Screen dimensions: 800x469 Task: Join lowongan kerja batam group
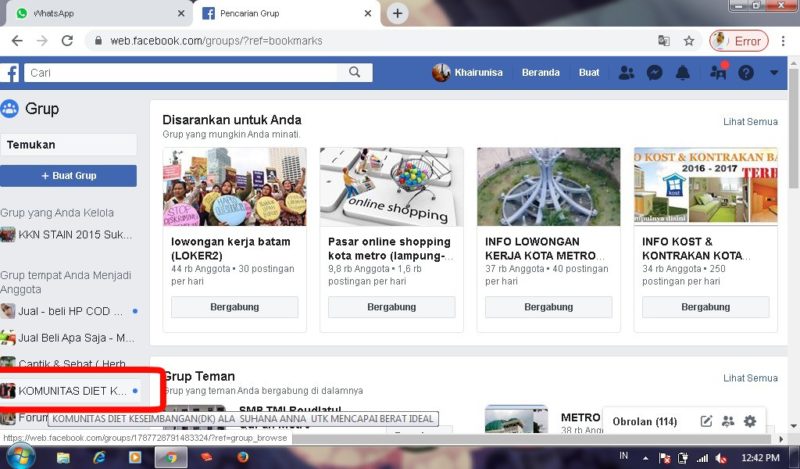point(235,307)
